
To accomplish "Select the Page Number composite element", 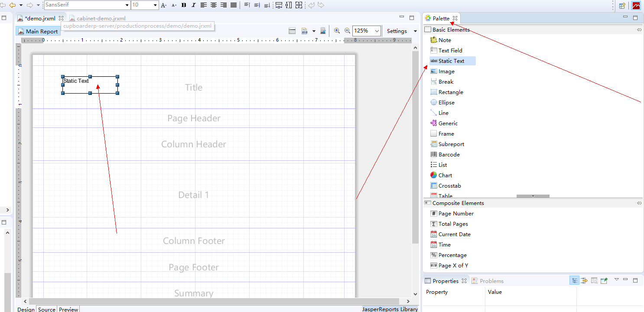I will click(x=452, y=214).
